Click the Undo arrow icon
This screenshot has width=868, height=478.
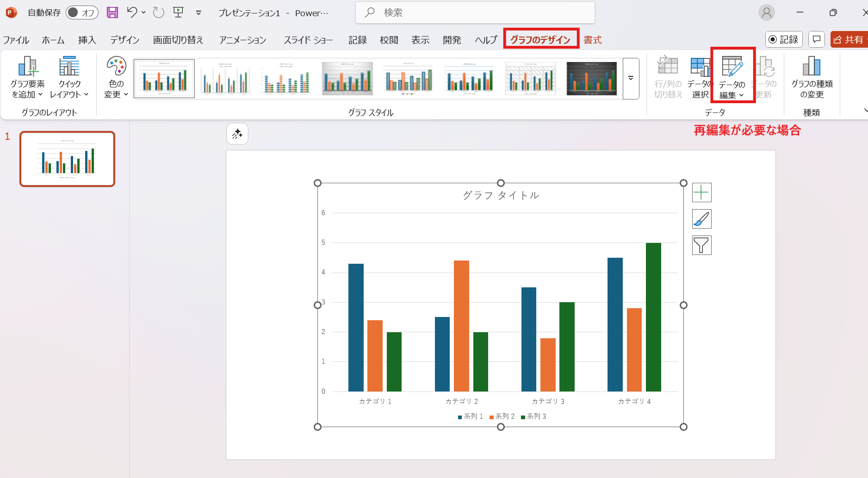132,12
